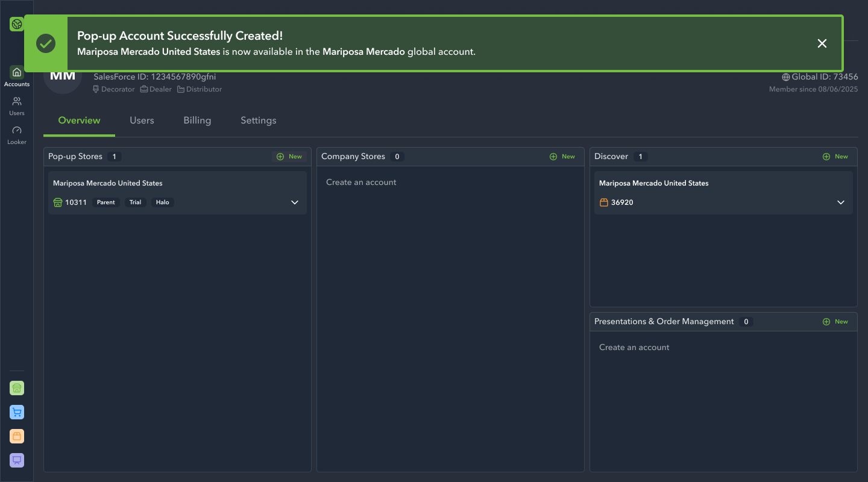Image resolution: width=868 pixels, height=482 pixels.
Task: Click the store ID 10311
Action: pos(76,202)
